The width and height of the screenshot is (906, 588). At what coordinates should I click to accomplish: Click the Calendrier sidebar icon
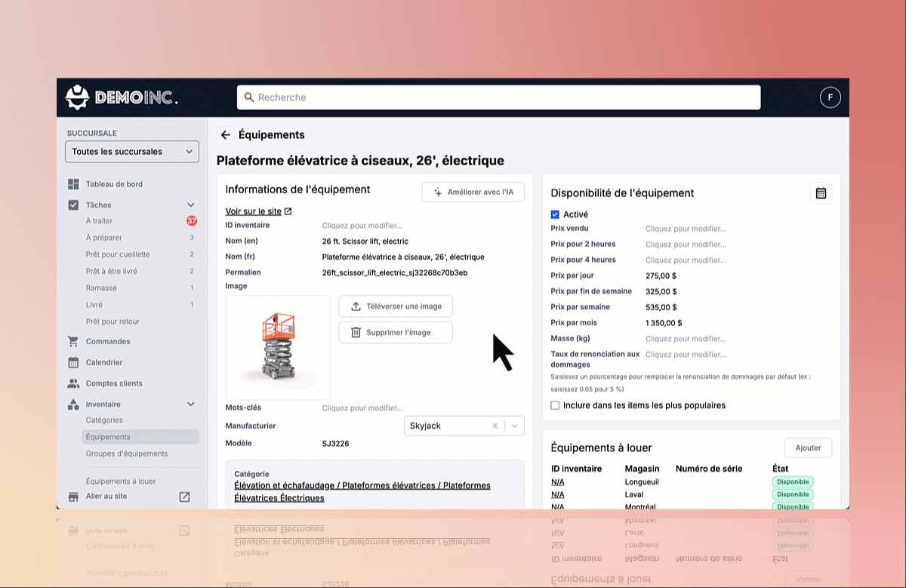[x=73, y=362]
